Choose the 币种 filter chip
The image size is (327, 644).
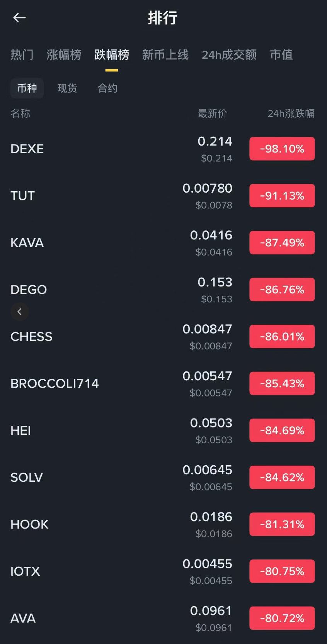tap(27, 88)
